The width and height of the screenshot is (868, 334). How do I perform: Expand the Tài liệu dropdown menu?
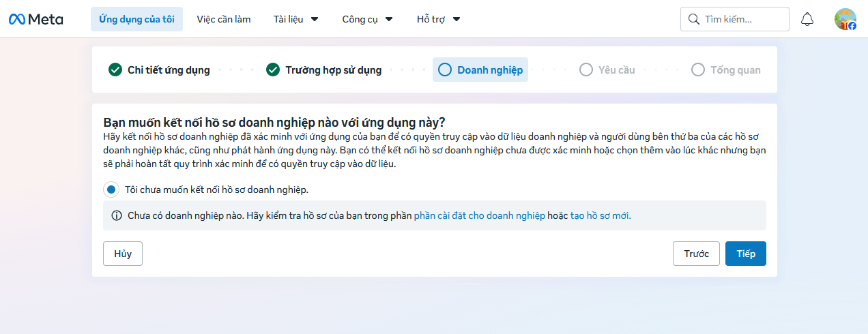tap(295, 19)
